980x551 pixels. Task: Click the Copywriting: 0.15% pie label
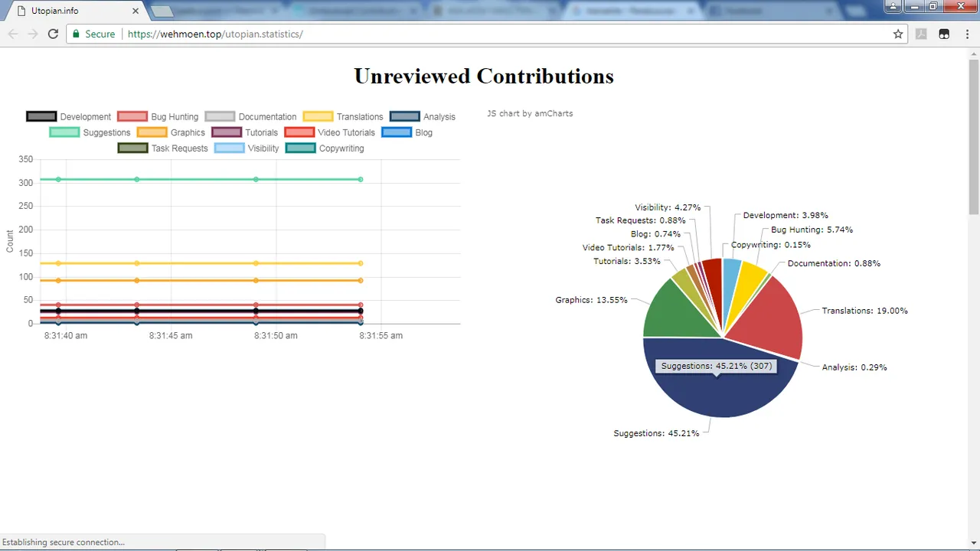(770, 245)
